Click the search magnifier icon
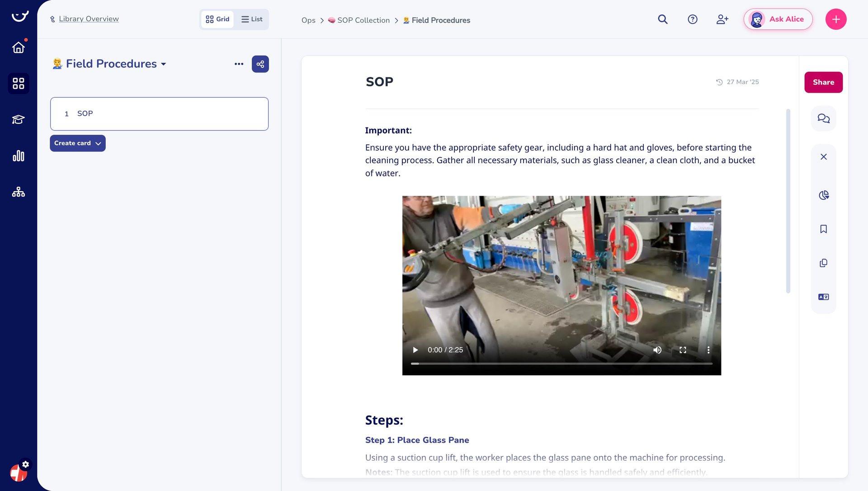 662,19
